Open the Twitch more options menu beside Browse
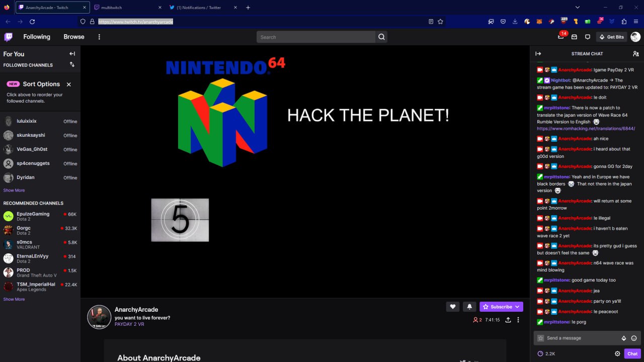Screen dimensions: 644x362 pyautogui.click(x=99, y=37)
